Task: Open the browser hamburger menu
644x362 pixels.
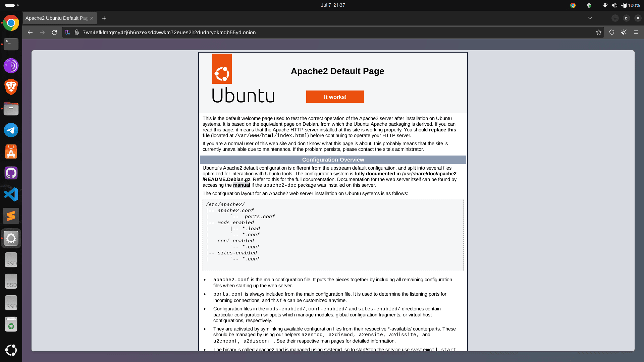Action: [636, 33]
